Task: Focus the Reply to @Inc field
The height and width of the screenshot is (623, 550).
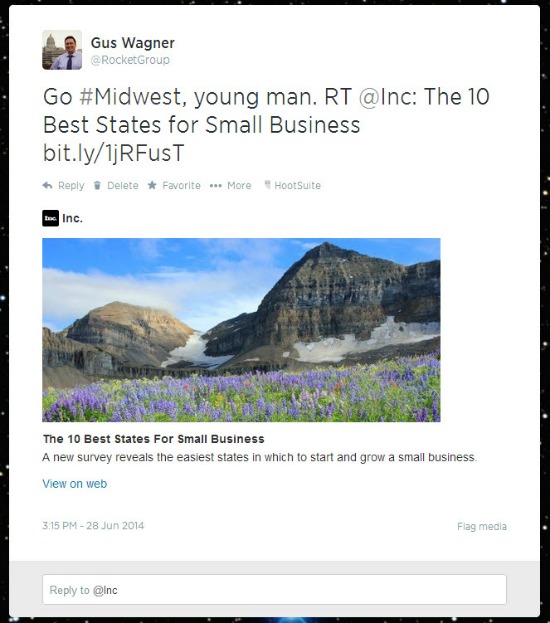Action: pos(274,590)
